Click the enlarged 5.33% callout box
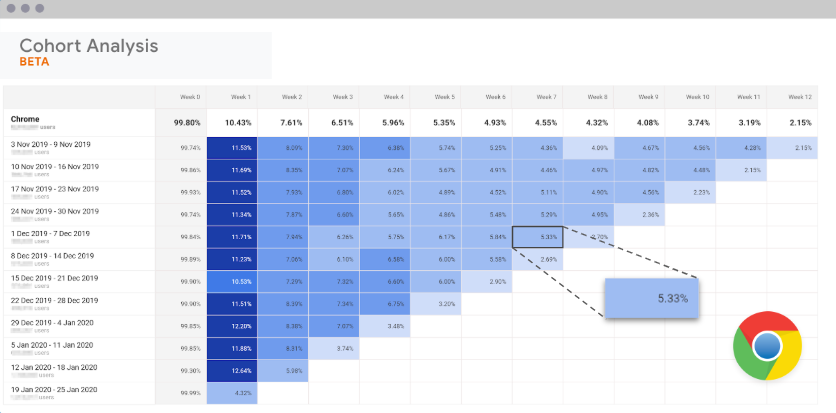 coord(652,298)
